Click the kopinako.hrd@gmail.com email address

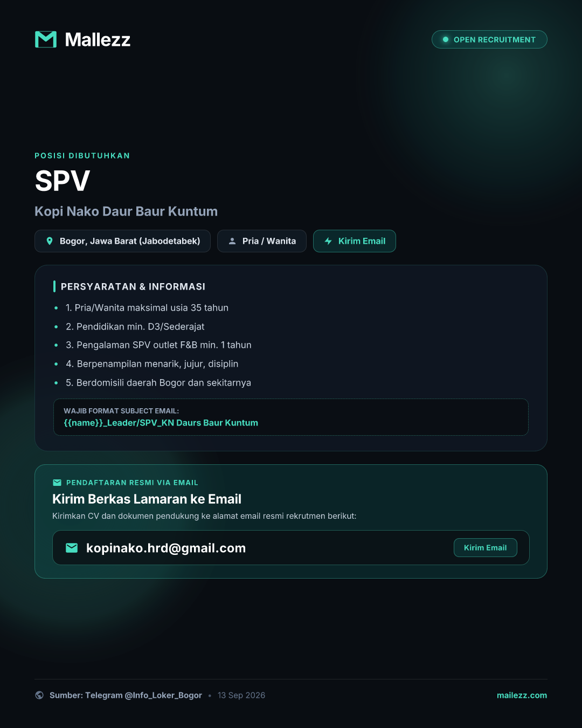166,548
